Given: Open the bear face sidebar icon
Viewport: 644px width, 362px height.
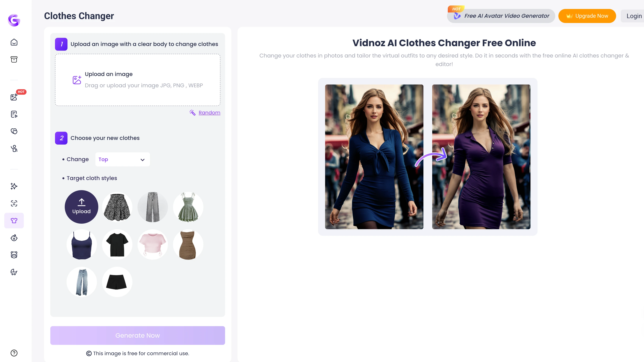Looking at the screenshot, I should 14,255.
